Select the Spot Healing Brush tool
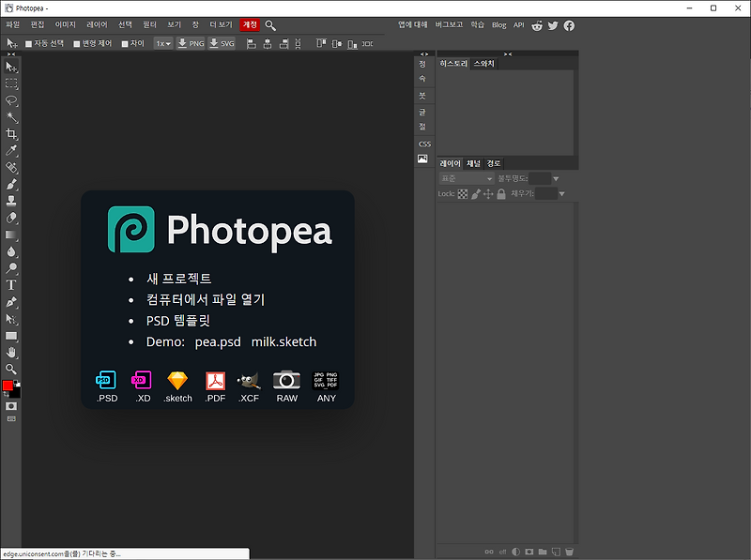Image resolution: width=751 pixels, height=560 pixels. pyautogui.click(x=11, y=168)
